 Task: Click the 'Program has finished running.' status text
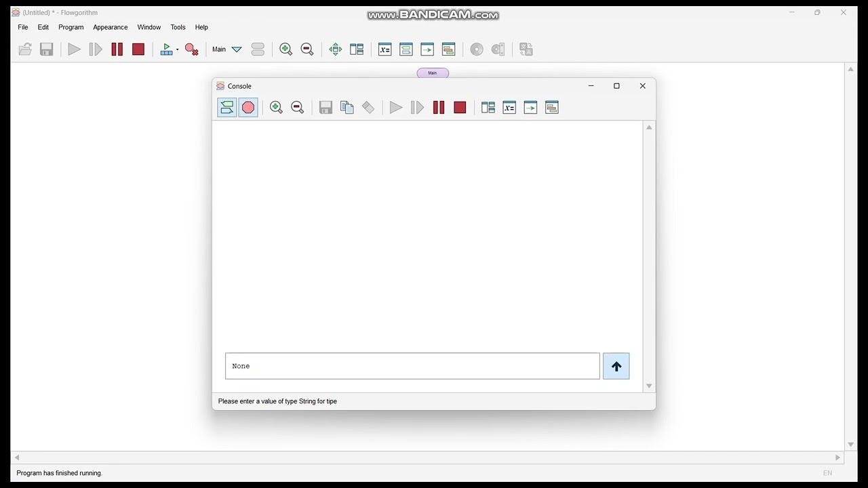click(x=60, y=473)
